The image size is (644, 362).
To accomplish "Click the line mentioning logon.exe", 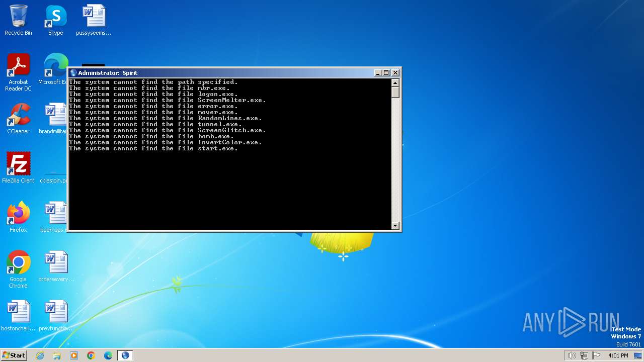I will 153,94.
